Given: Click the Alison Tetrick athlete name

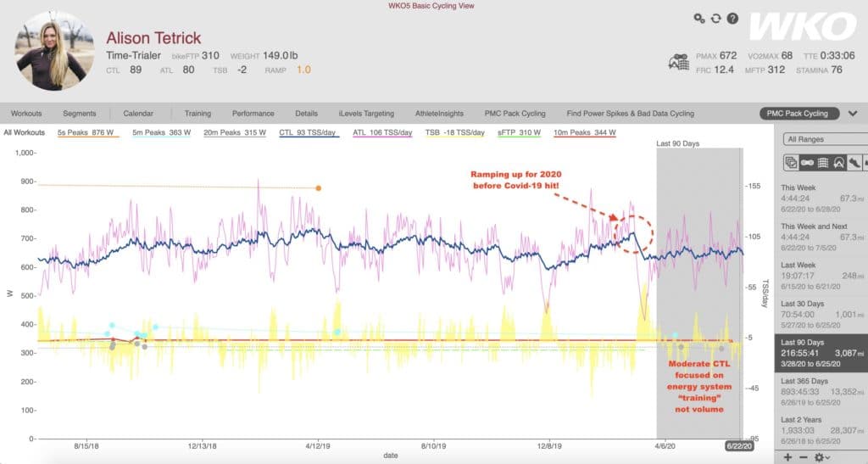Looking at the screenshot, I should tap(153, 37).
